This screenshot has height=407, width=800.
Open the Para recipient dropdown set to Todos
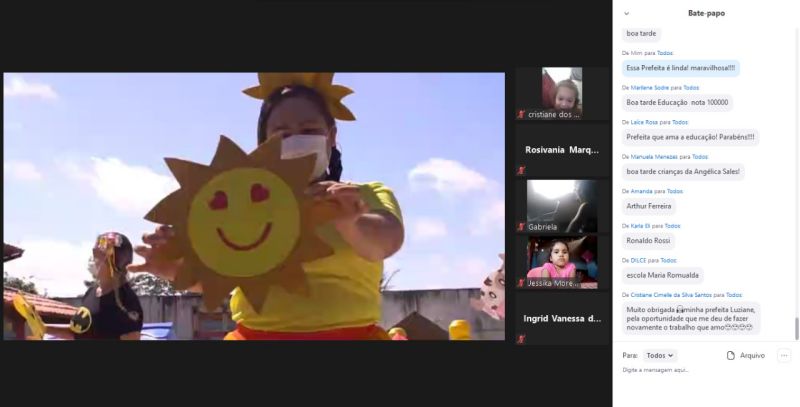click(659, 355)
